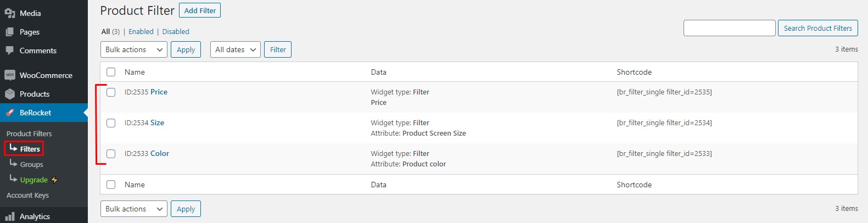Tick the checkbox for ID:2534 Size
Image resolution: width=868 pixels, height=223 pixels.
(x=111, y=123)
